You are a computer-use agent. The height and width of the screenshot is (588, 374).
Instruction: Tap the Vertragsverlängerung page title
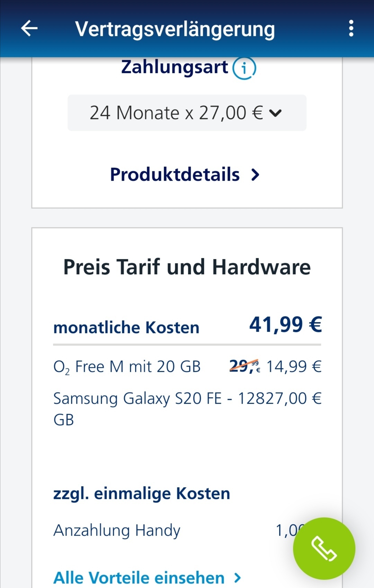pyautogui.click(x=175, y=29)
